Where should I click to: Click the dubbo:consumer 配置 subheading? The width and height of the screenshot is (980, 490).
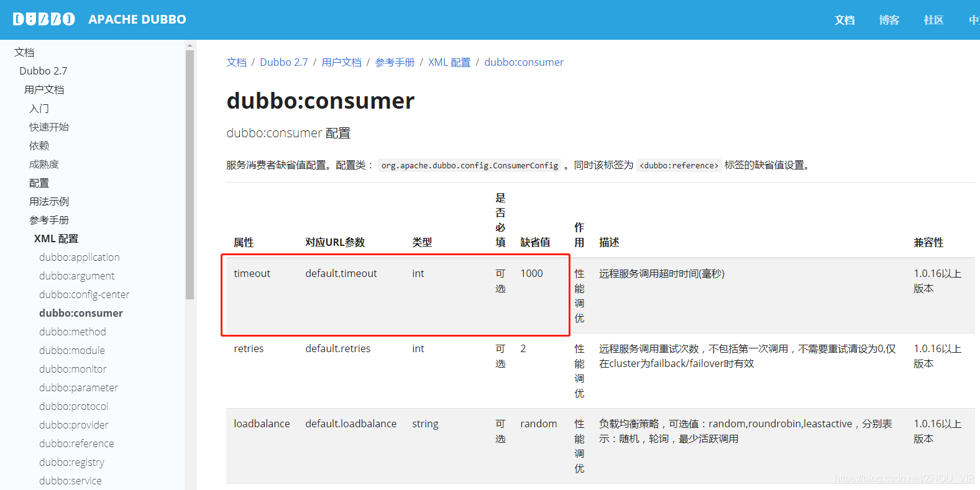pos(288,133)
